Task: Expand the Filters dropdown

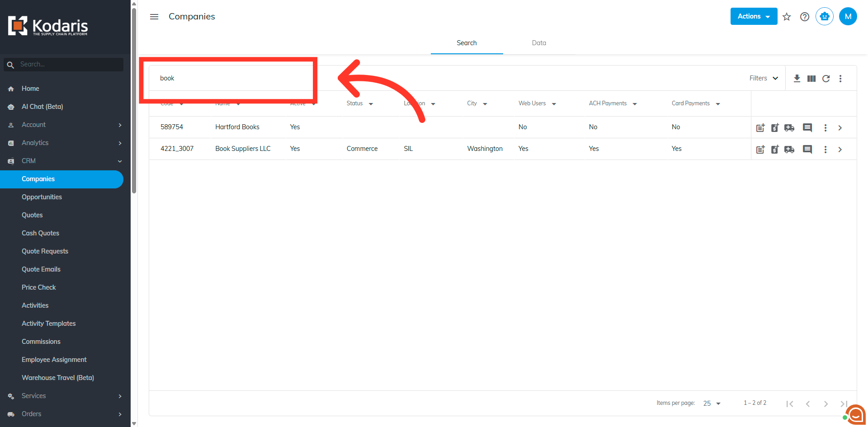Action: tap(764, 79)
